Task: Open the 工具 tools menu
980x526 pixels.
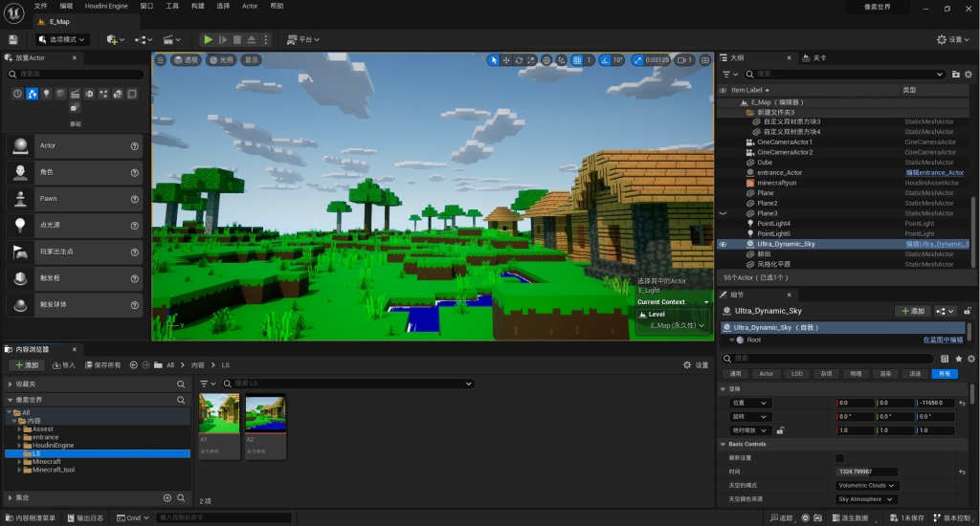Action: [x=172, y=7]
